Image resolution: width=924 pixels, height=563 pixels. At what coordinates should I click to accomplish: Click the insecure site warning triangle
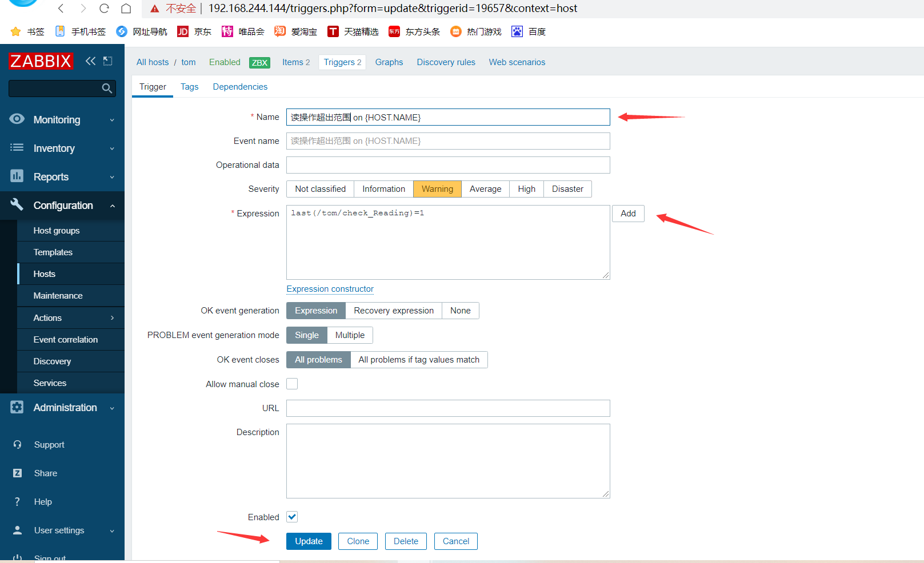(x=154, y=9)
